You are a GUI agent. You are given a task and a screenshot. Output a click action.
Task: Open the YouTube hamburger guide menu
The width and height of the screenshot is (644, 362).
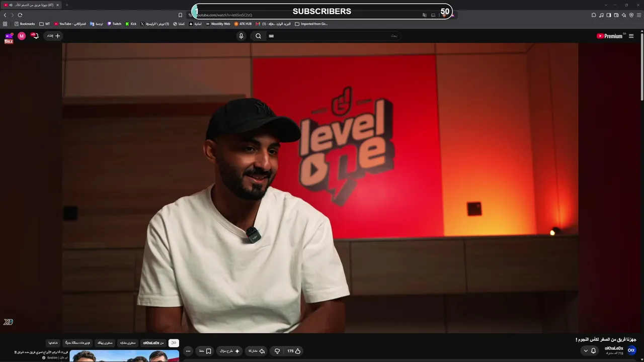tap(631, 36)
